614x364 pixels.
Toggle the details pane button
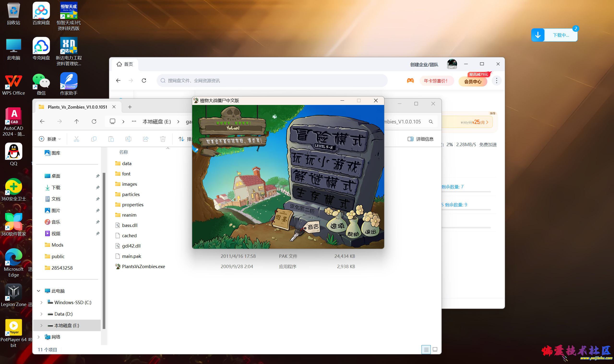coord(420,139)
